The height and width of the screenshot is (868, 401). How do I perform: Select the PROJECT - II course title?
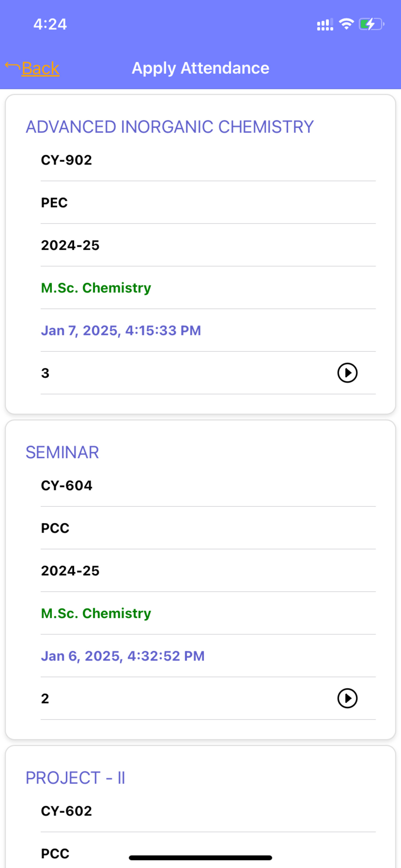pos(76,778)
